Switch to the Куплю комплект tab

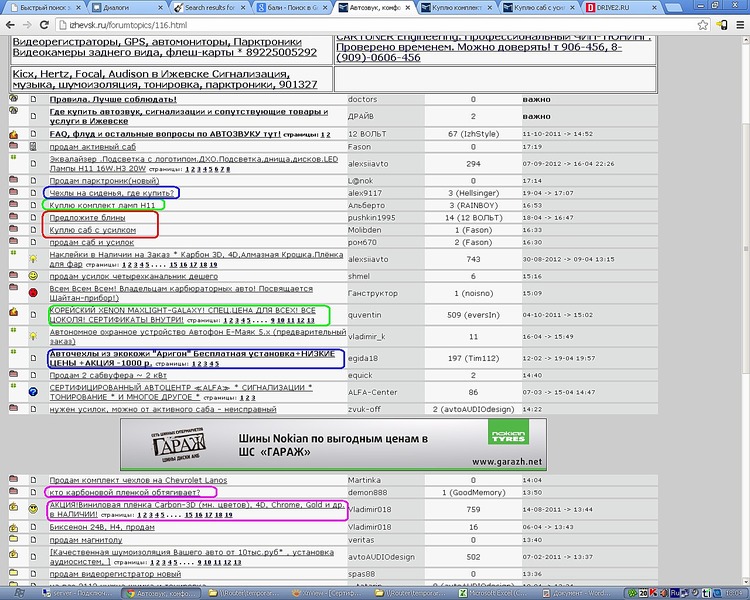(456, 8)
